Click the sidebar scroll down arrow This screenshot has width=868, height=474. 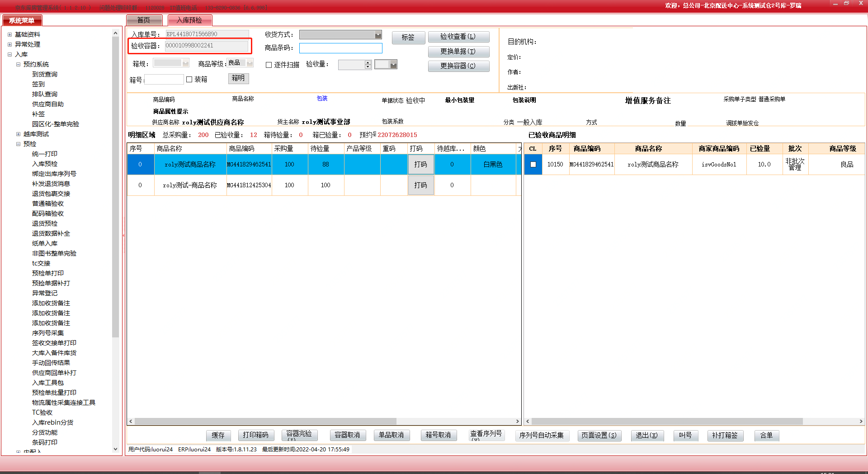pyautogui.click(x=115, y=449)
